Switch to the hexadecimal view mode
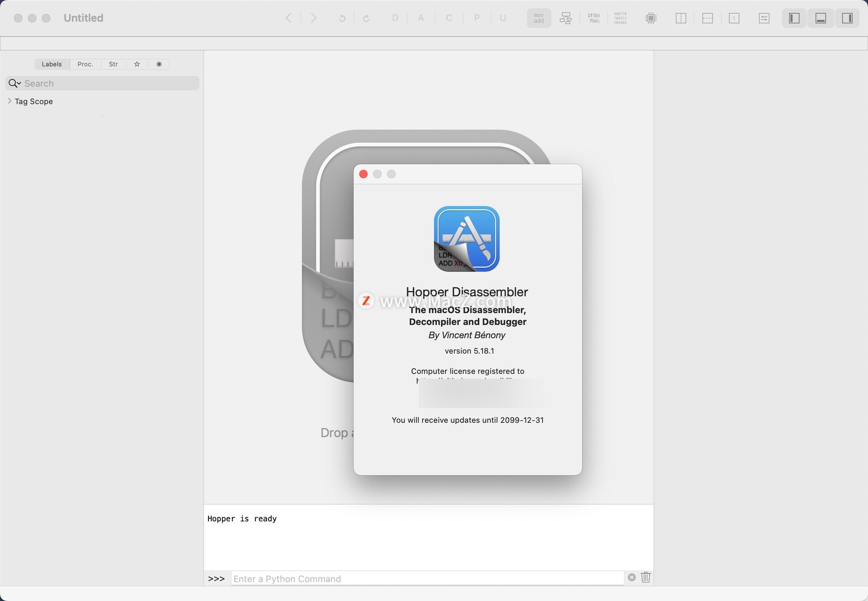868x601 pixels. click(x=620, y=18)
